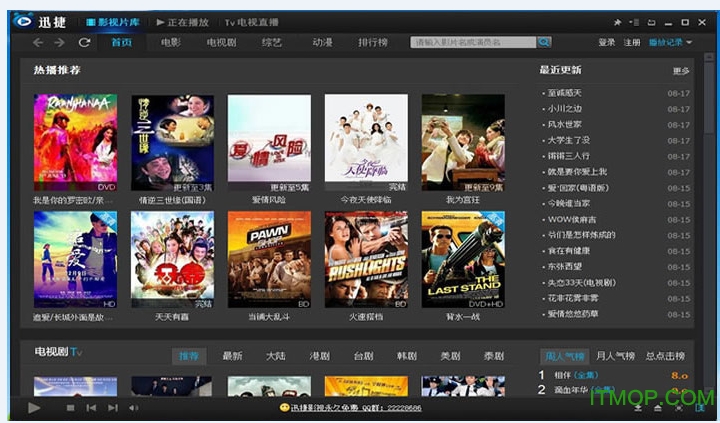Open WOW侯麻吉 in recent updates
This screenshot has height=423, width=720.
click(x=572, y=220)
